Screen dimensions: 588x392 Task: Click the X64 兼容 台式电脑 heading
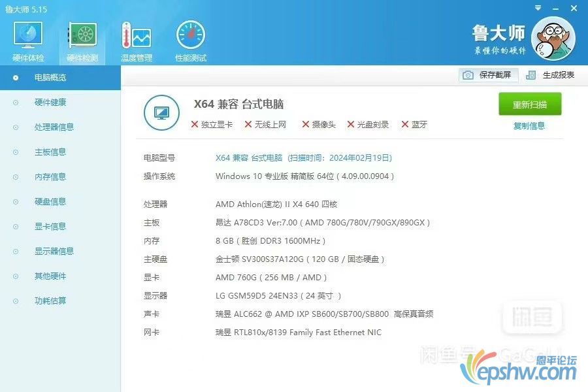click(x=238, y=105)
